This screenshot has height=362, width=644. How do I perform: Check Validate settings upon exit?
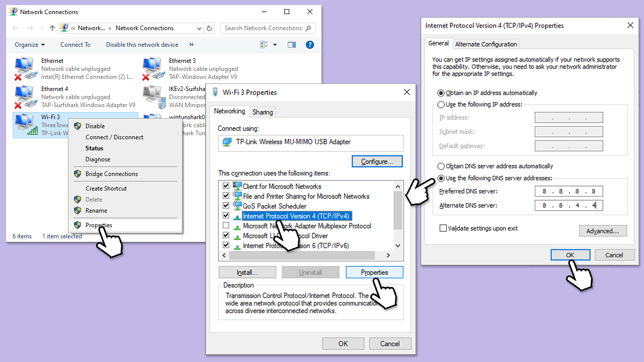443,228
